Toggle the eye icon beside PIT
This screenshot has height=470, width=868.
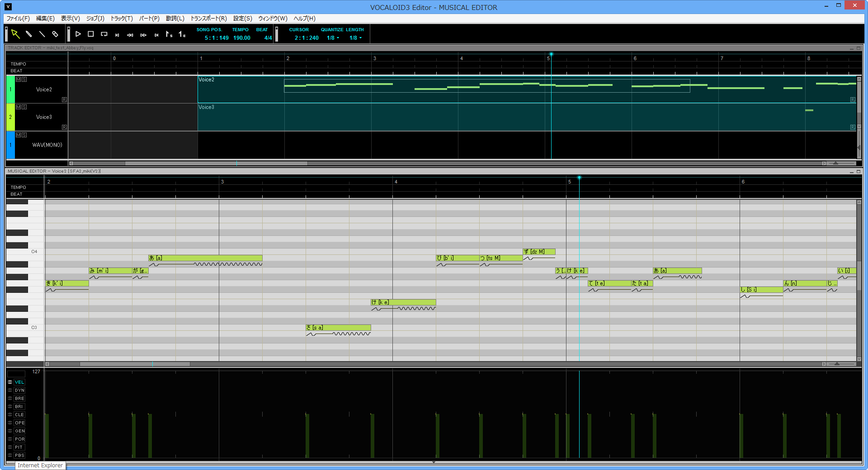coord(10,447)
